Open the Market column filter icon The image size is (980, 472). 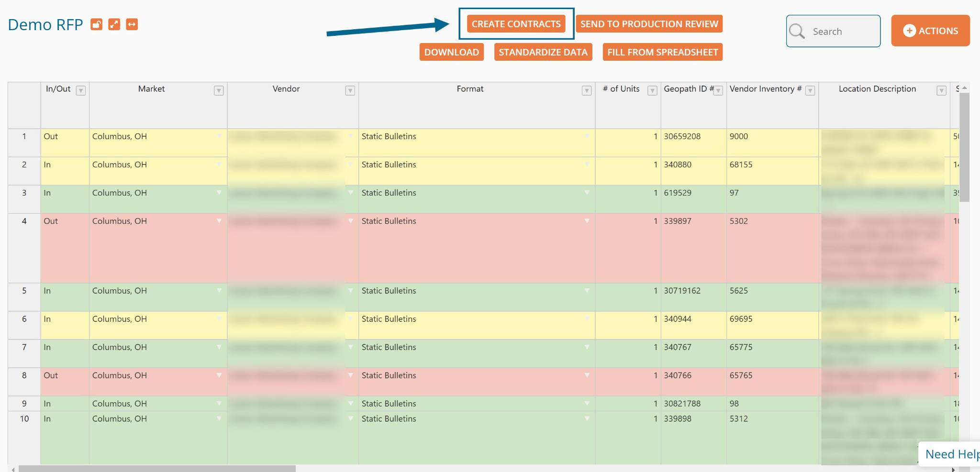219,91
